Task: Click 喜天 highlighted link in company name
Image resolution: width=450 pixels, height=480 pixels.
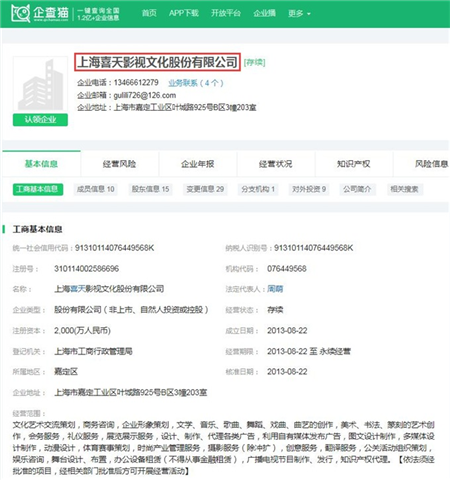Action: pos(78,289)
